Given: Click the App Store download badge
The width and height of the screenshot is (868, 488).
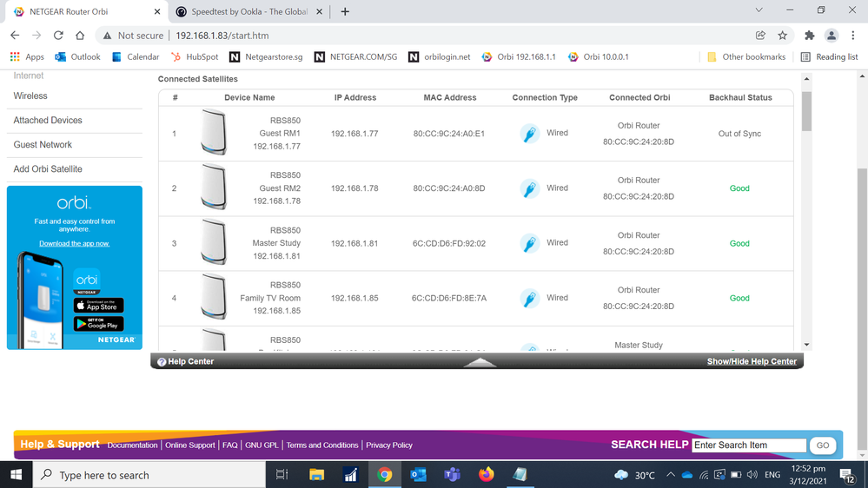Looking at the screenshot, I should [x=98, y=305].
